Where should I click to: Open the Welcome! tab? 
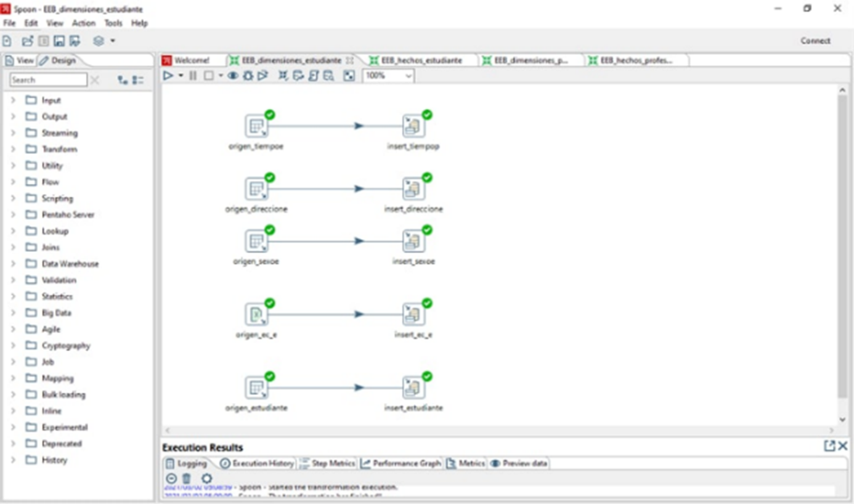click(186, 60)
